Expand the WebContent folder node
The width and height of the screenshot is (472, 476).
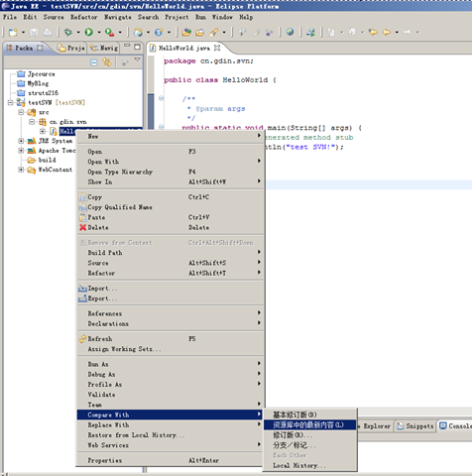click(x=21, y=170)
